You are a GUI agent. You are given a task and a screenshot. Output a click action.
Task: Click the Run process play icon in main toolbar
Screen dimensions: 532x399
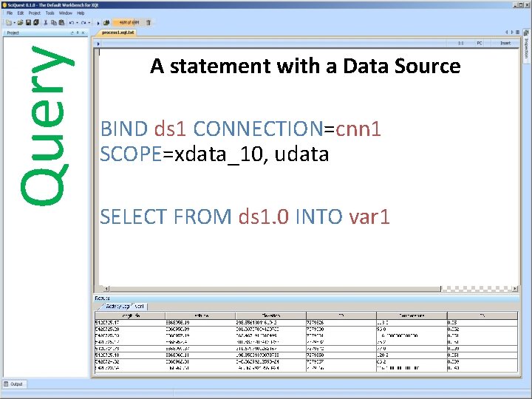click(x=98, y=23)
